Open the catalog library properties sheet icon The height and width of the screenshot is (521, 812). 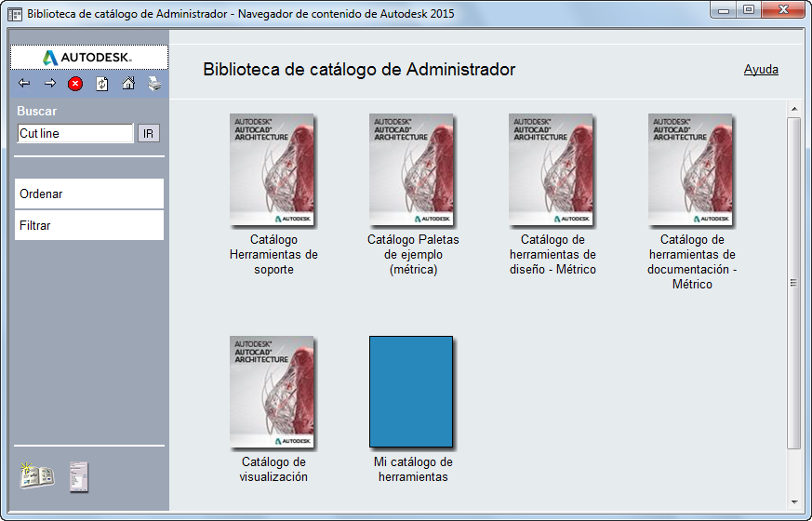click(x=79, y=477)
